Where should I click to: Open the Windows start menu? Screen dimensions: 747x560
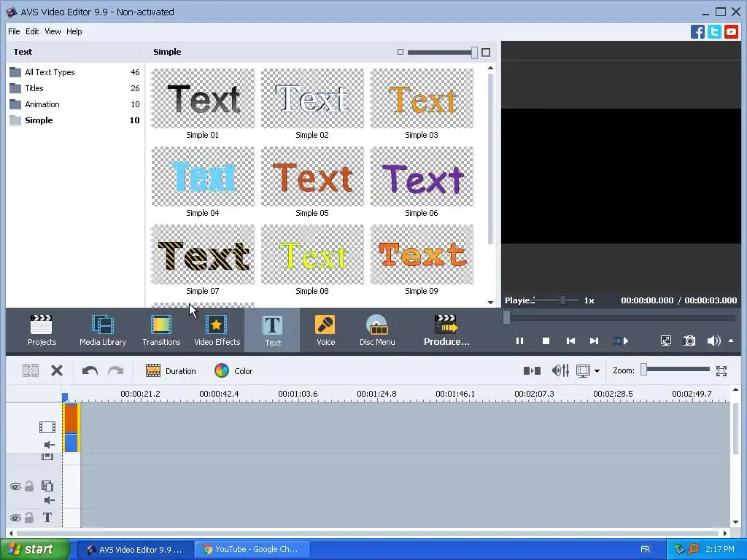pos(35,550)
